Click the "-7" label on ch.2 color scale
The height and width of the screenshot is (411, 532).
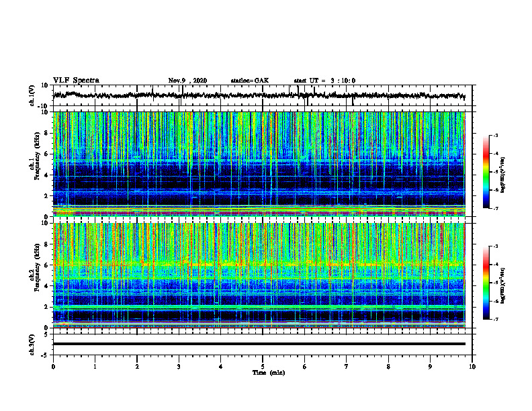coord(496,320)
